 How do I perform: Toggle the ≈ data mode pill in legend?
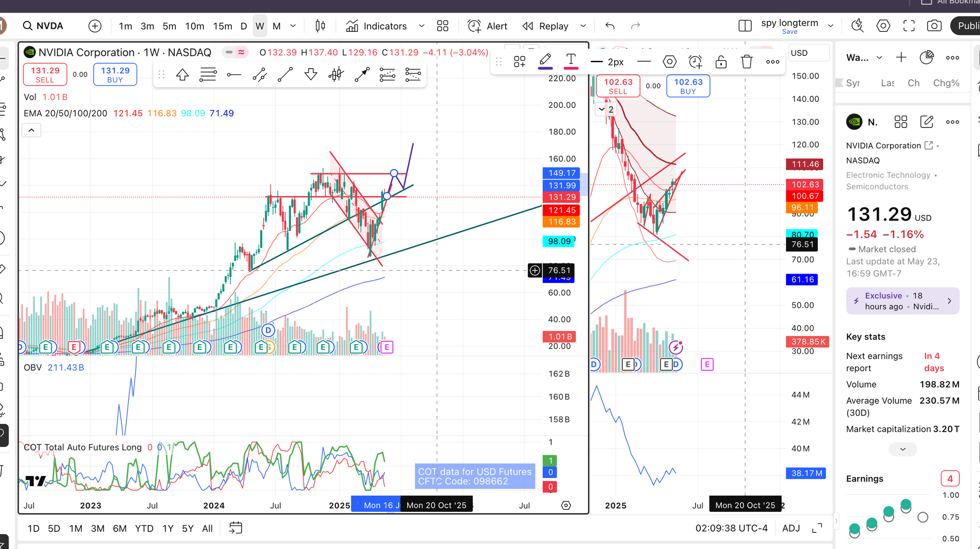[x=242, y=52]
